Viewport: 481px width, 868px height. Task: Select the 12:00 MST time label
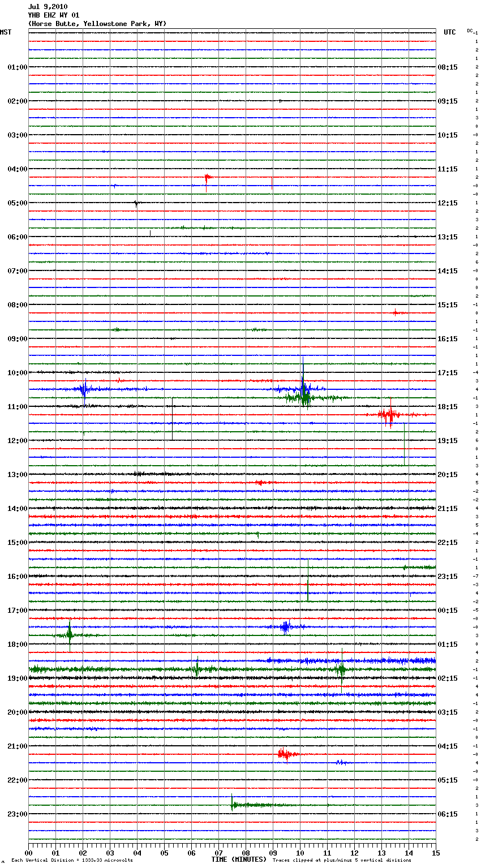point(18,441)
